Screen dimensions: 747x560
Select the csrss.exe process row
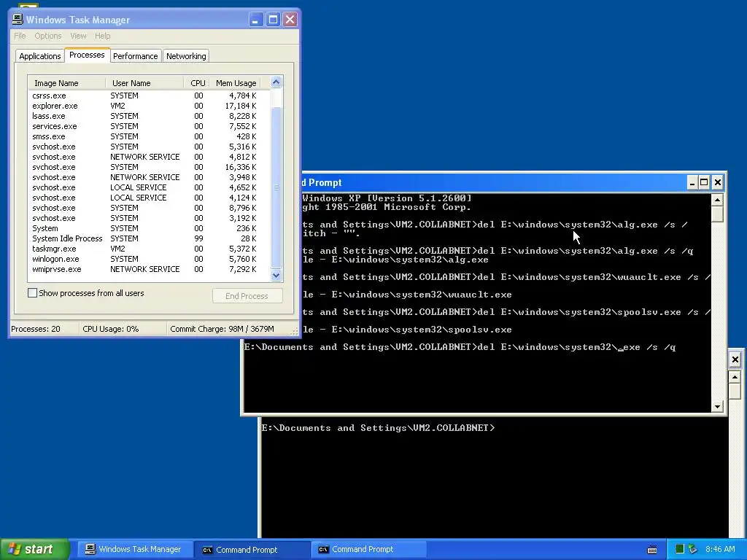point(144,96)
